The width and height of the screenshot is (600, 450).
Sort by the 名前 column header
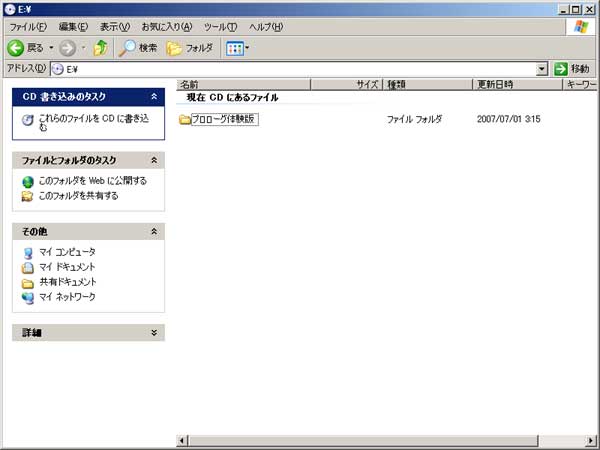243,85
